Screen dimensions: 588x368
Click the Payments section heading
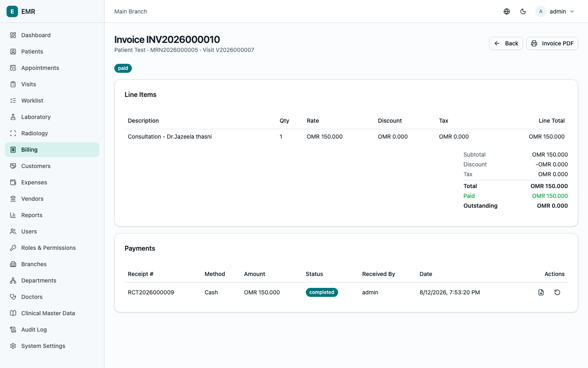click(x=140, y=248)
